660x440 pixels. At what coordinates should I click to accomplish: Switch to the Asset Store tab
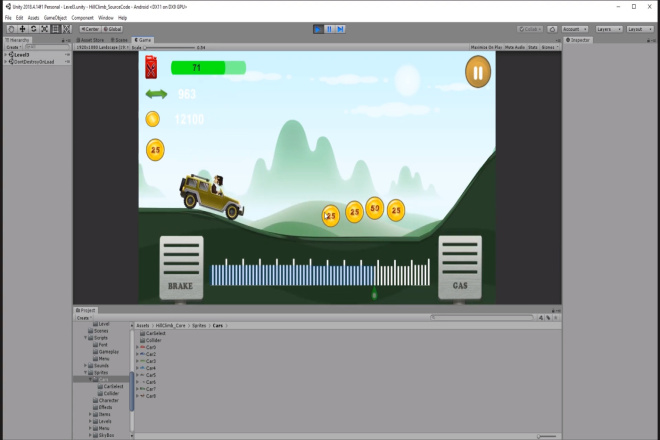point(90,40)
